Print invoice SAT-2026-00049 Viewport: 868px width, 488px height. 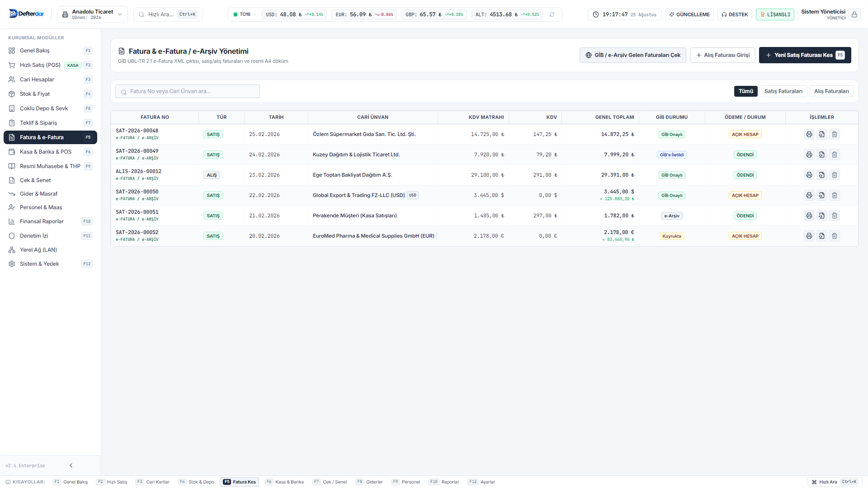809,155
